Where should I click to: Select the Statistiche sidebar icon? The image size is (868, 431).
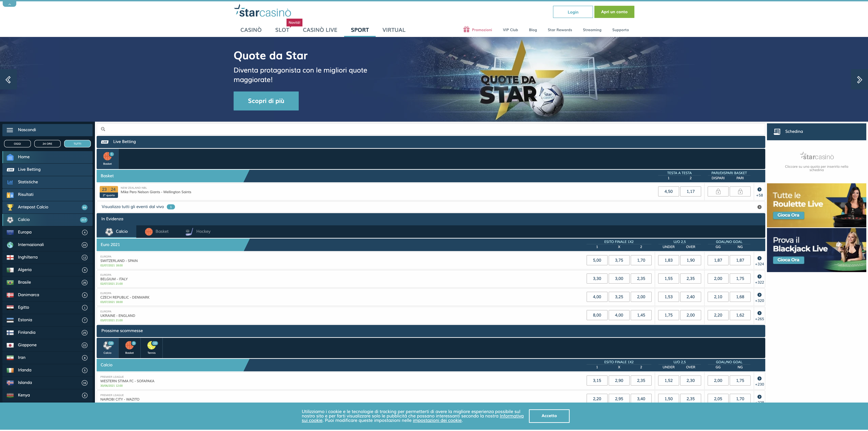10,182
